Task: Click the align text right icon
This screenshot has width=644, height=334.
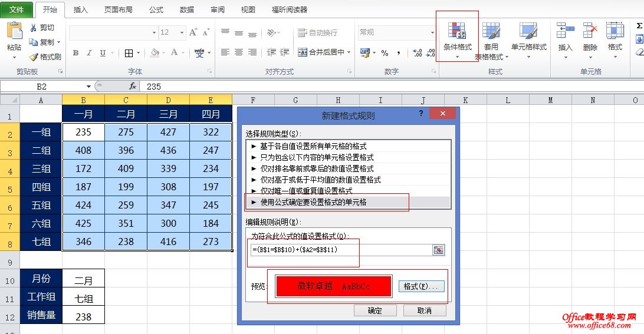Action: click(x=252, y=52)
